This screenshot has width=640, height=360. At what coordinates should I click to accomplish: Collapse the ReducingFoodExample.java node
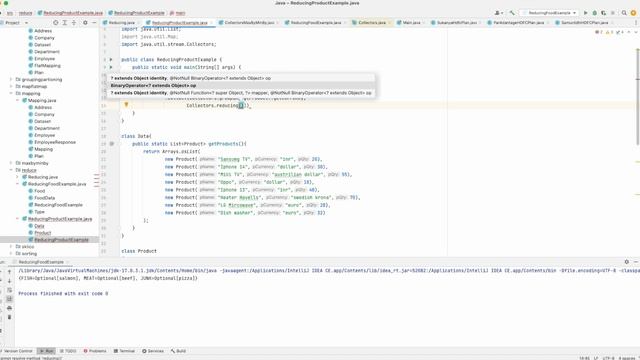17,184
